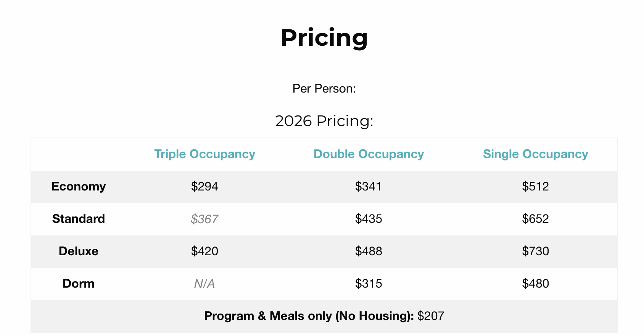
Task: Select the $294 Economy triple price
Action: [x=204, y=186]
